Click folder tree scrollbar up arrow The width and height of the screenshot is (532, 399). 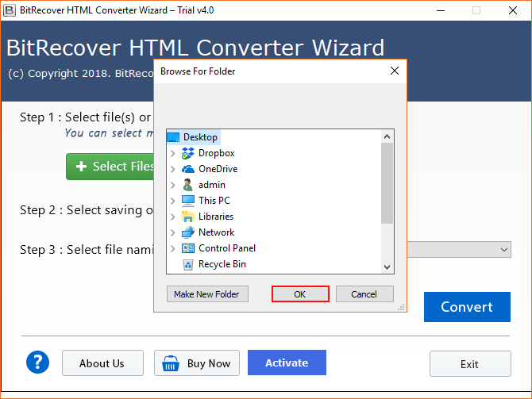tap(387, 136)
